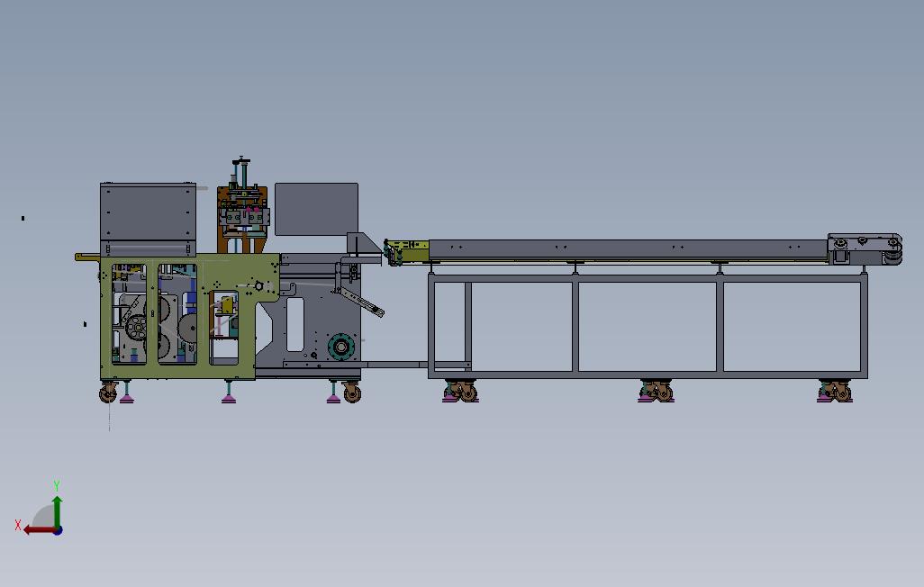Click the green Y axis arrow of the triad

coord(57,511)
